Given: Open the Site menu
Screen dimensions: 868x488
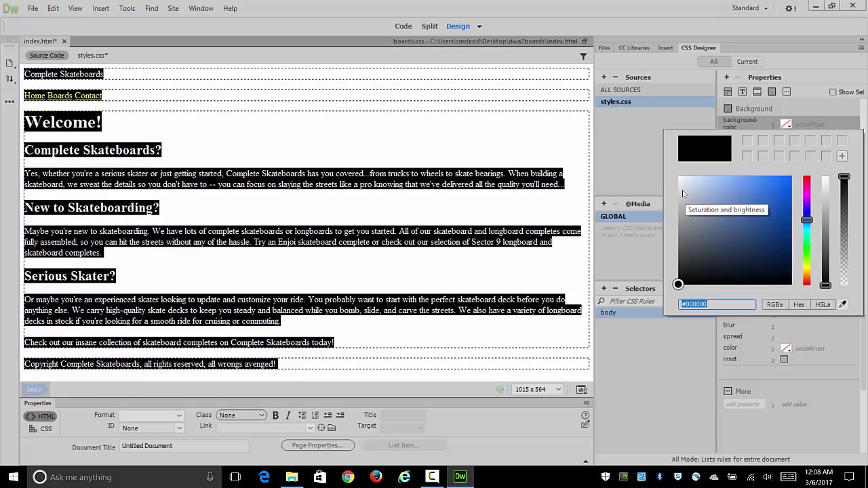Looking at the screenshot, I should [173, 8].
